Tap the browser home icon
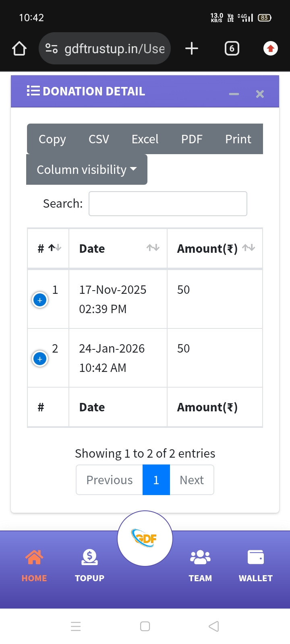Viewport: 290px width, 644px height. tap(19, 49)
